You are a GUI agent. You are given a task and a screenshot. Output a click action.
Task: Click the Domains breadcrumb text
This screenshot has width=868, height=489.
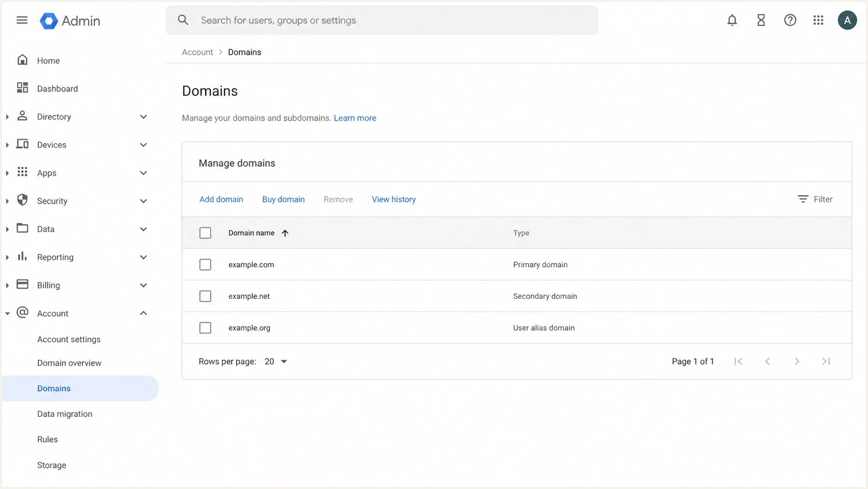click(x=245, y=52)
